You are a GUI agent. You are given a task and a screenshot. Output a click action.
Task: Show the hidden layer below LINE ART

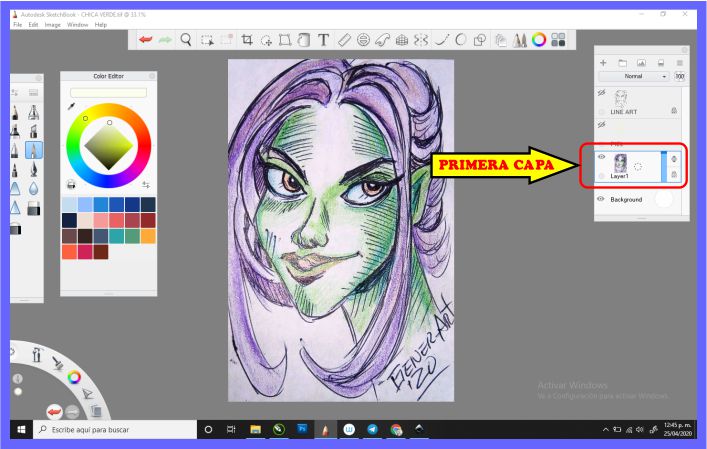click(601, 124)
